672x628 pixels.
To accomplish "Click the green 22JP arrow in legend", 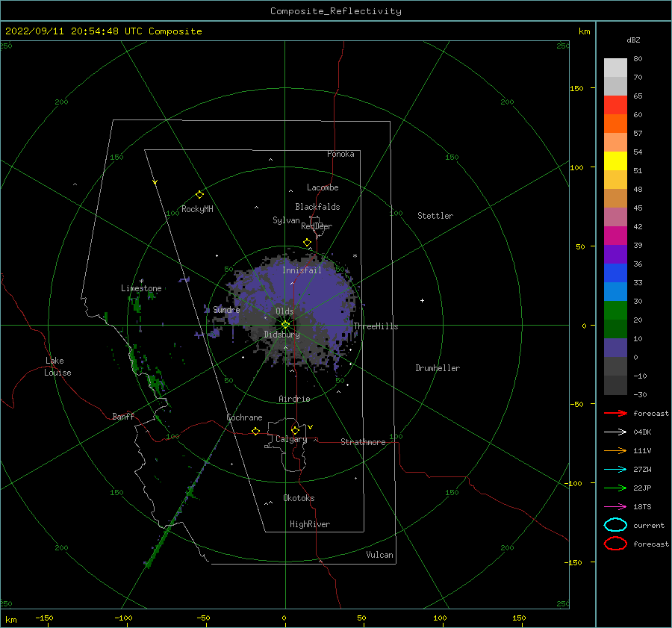I will [616, 488].
